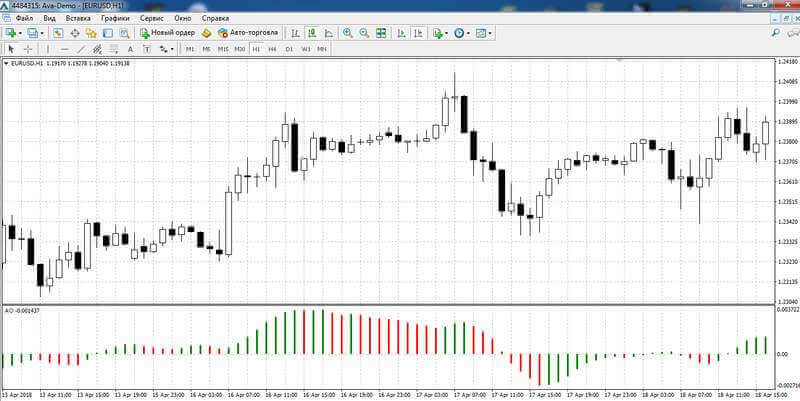Open the Файл menu
The width and height of the screenshot is (800, 401).
24,18
